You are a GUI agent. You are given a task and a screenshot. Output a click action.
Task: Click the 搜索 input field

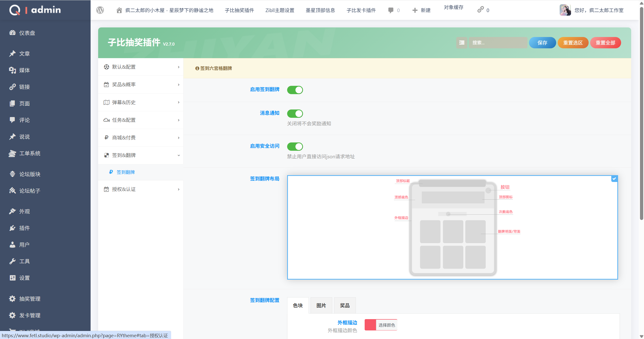coord(498,43)
